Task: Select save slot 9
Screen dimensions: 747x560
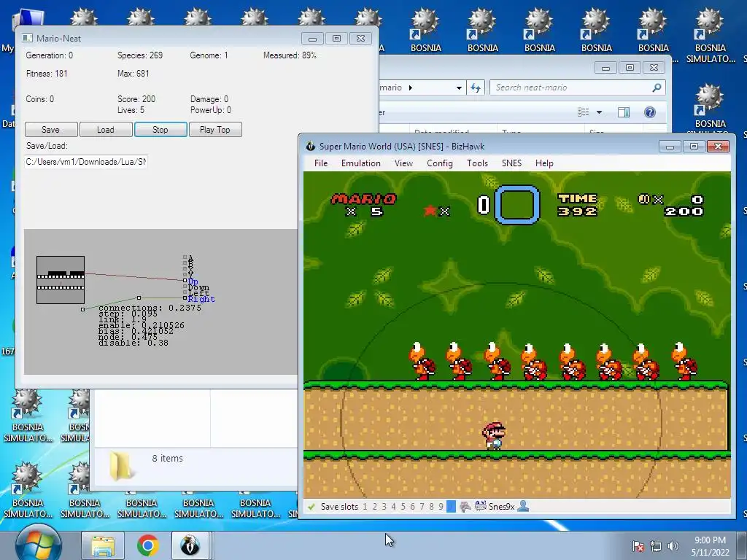Action: point(441,507)
